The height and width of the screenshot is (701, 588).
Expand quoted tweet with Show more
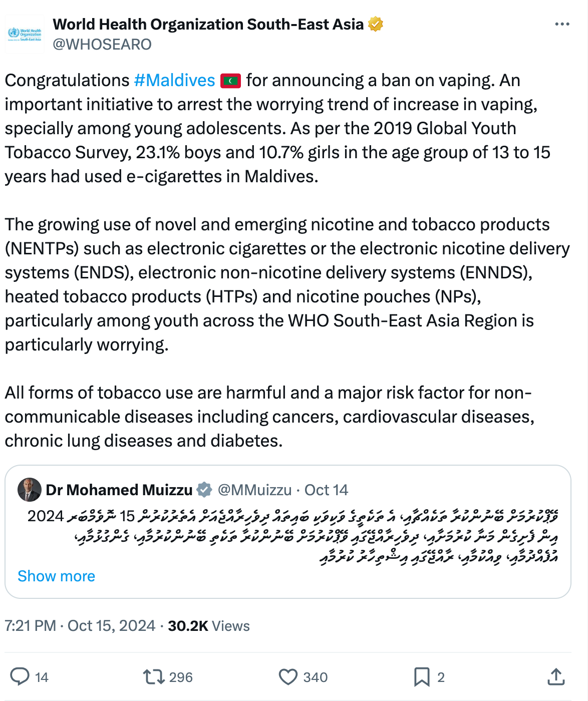tap(56, 576)
